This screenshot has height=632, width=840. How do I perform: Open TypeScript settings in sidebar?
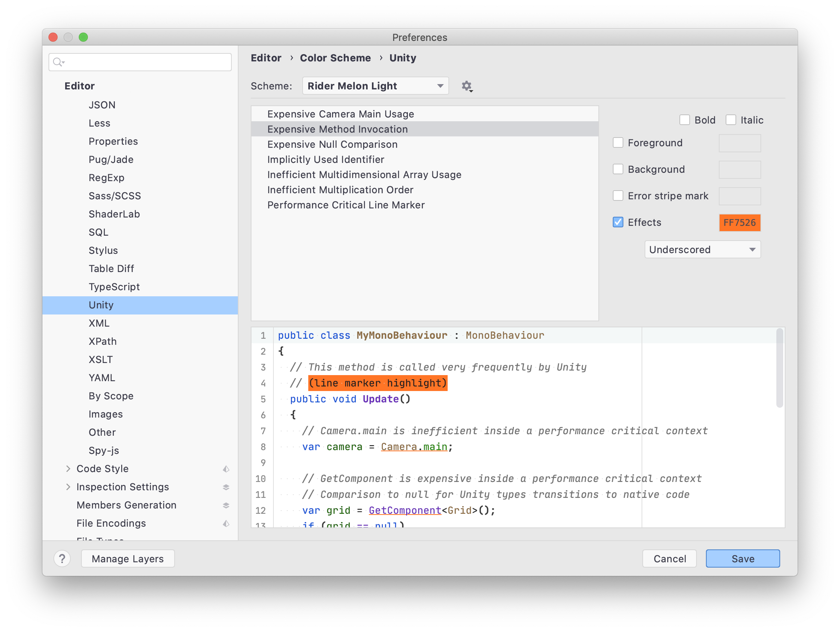(x=140, y=287)
